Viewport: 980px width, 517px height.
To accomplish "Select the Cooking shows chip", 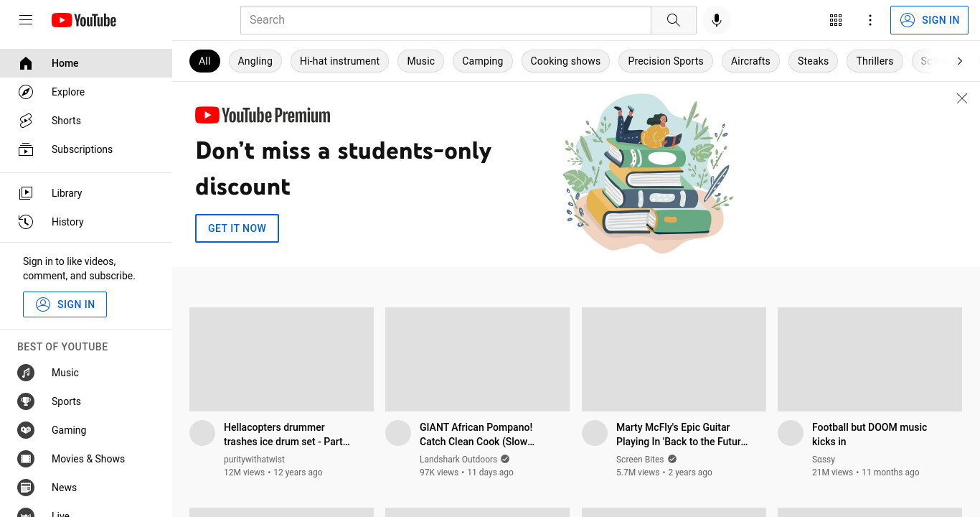I will (565, 61).
